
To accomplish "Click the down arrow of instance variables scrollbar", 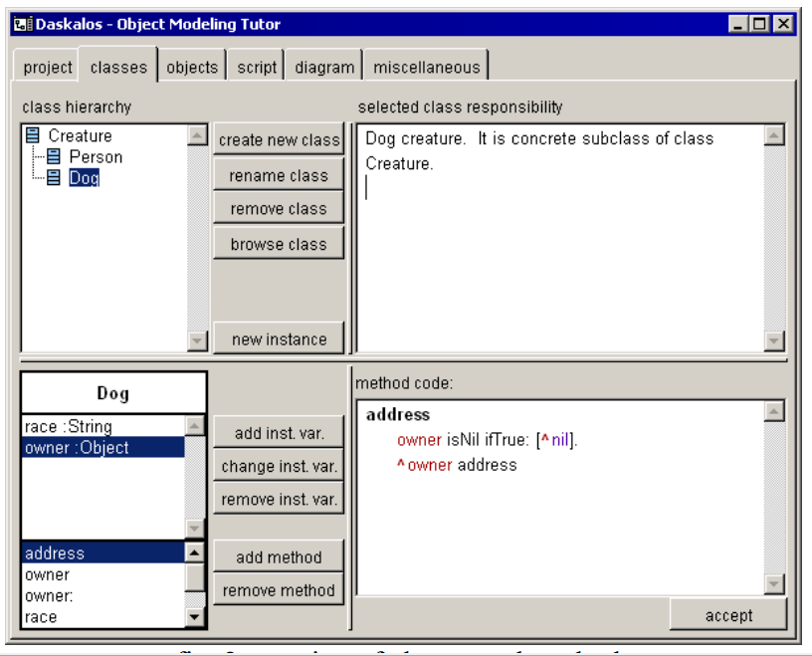I will pyautogui.click(x=195, y=529).
